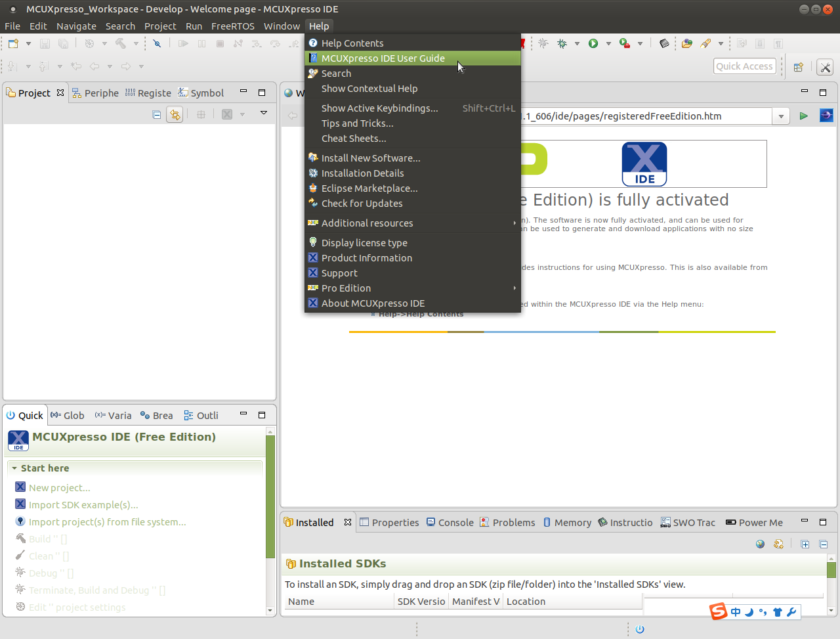Click the punctuation icon on input method bar
This screenshot has width=840, height=639.
click(763, 612)
